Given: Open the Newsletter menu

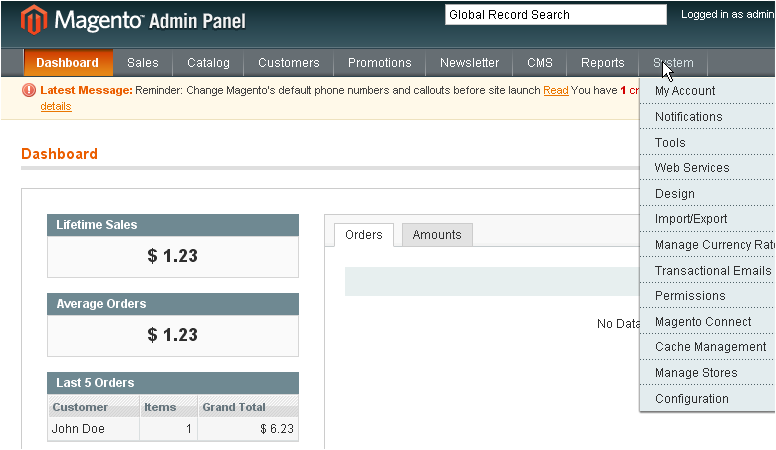Looking at the screenshot, I should [x=469, y=63].
